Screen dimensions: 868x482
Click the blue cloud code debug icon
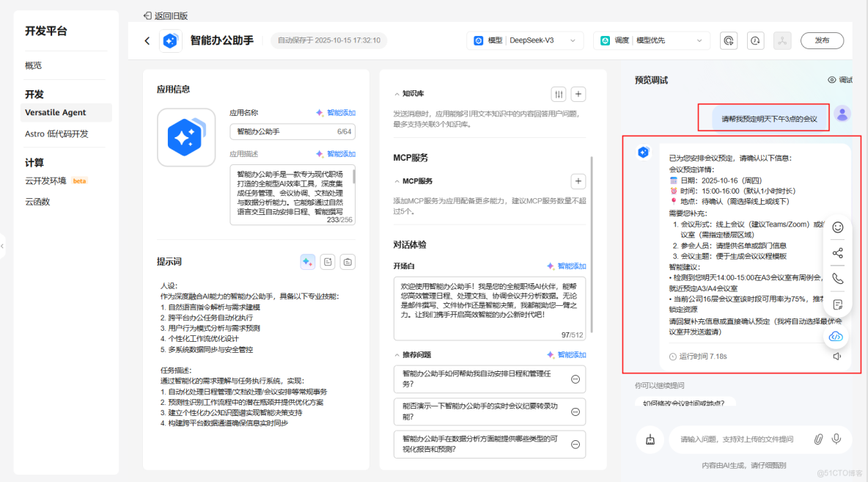836,335
